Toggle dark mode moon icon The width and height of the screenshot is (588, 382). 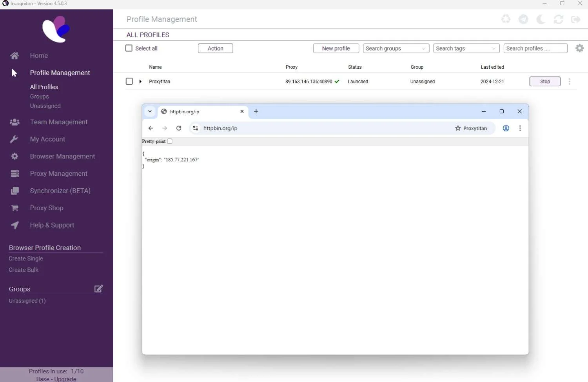[541, 19]
